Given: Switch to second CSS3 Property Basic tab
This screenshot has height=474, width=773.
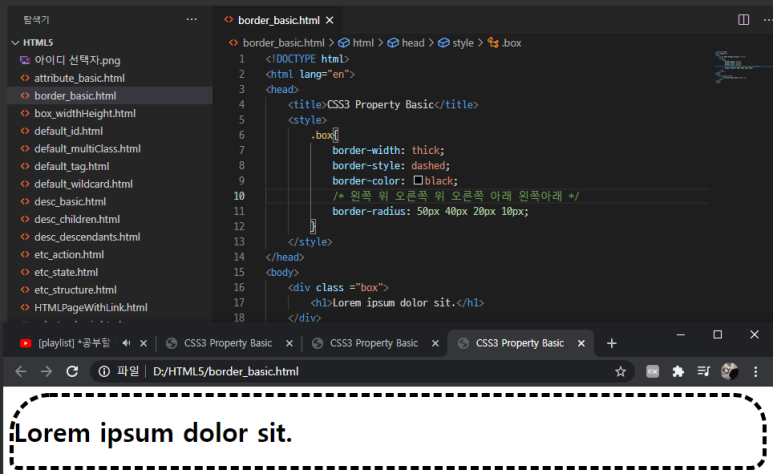Looking at the screenshot, I should click(x=374, y=343).
